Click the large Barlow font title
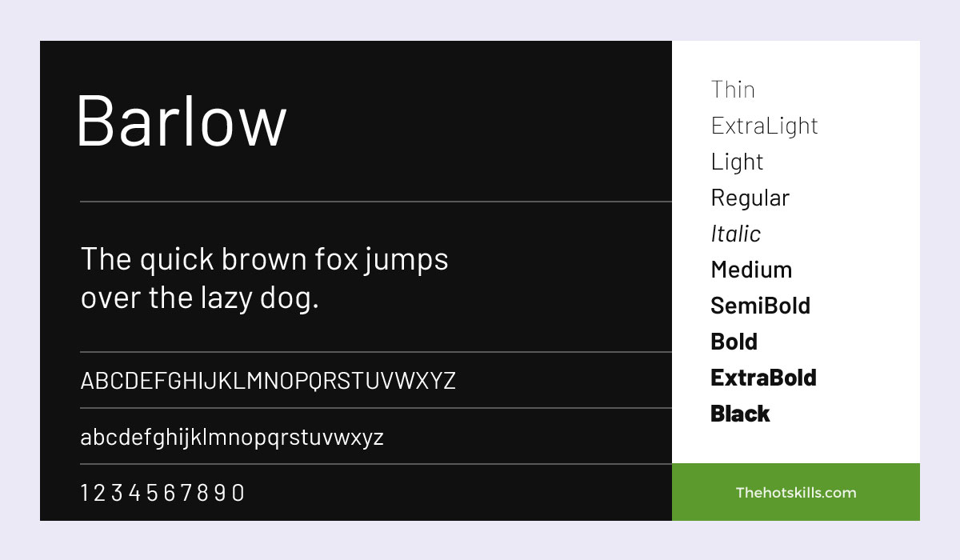Viewport: 960px width, 560px height. point(181,121)
